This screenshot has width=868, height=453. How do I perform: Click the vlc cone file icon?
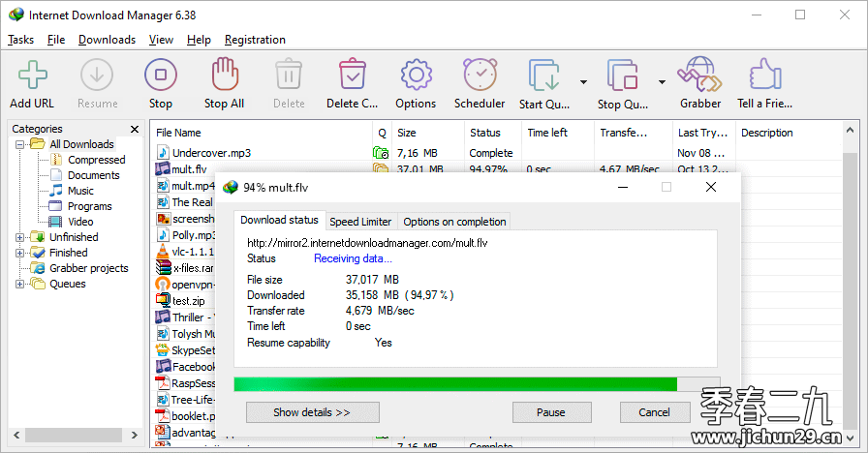coord(162,252)
